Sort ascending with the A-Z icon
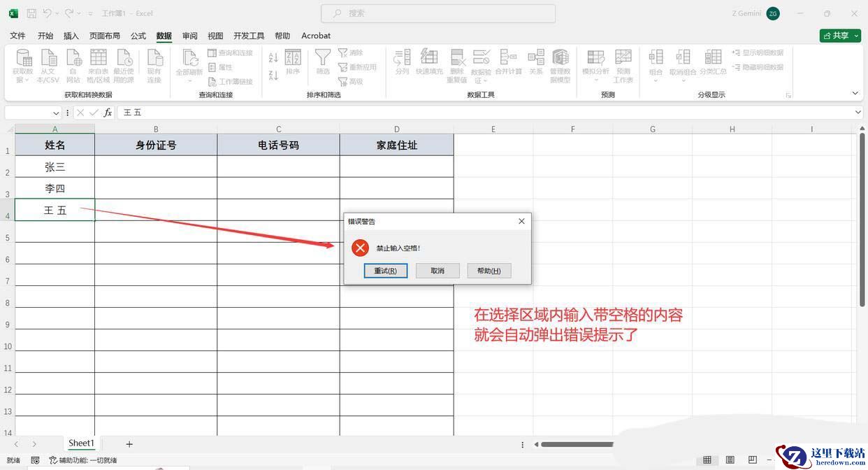Image resolution: width=868 pixels, height=470 pixels. click(x=273, y=57)
